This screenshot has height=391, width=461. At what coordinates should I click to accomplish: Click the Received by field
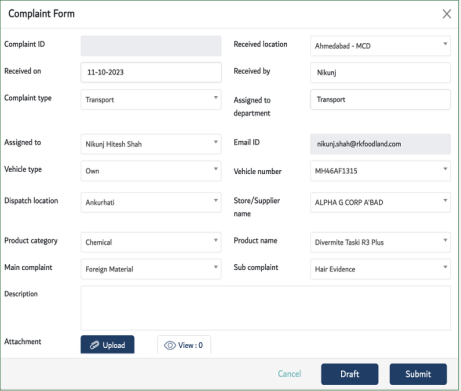[x=380, y=72]
